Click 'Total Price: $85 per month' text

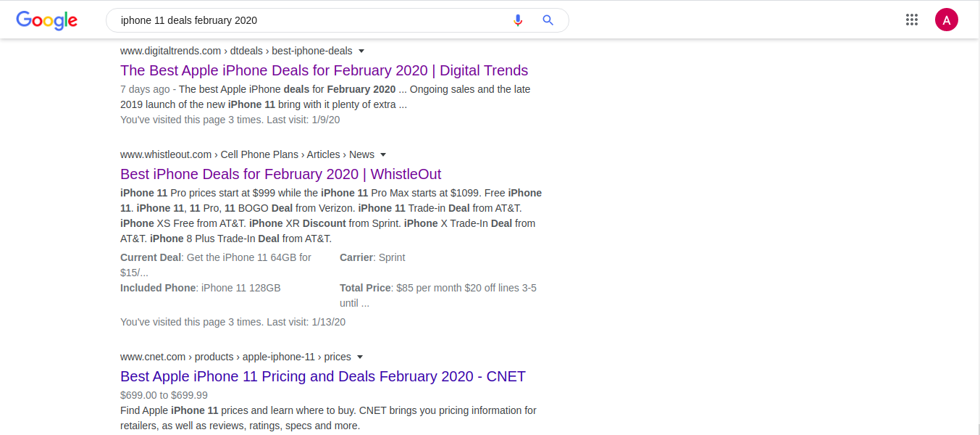pos(438,295)
